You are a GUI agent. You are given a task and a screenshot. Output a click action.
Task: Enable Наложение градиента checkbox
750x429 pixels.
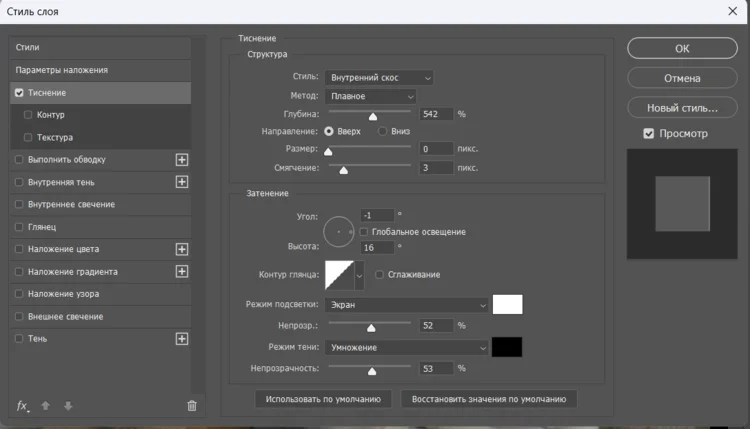pos(19,272)
